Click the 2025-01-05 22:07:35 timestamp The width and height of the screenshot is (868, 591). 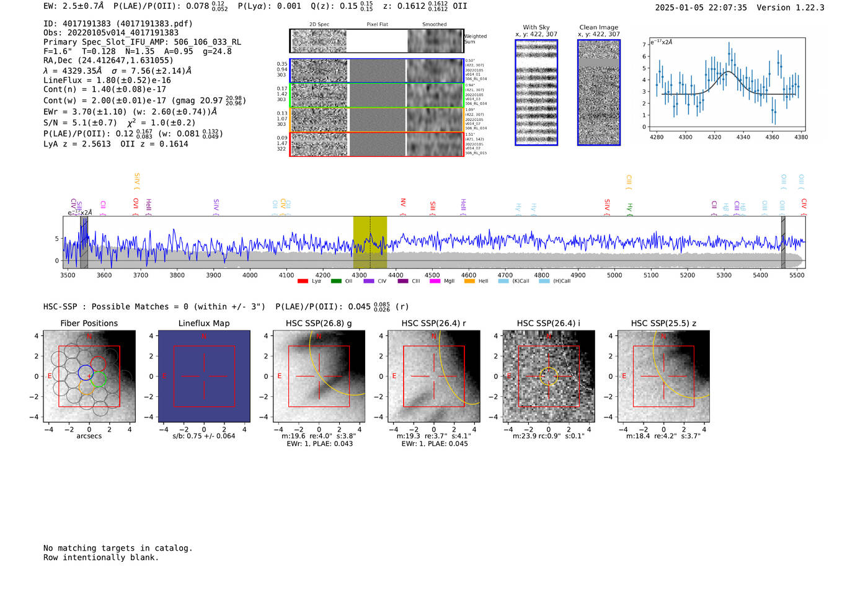point(701,7)
